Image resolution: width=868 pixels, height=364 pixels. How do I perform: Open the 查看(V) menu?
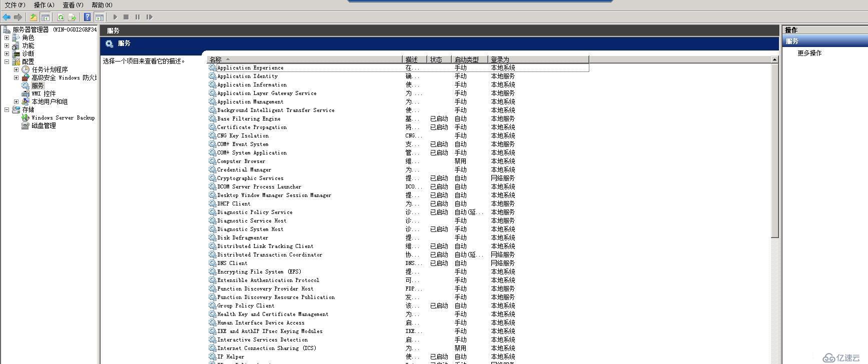[73, 5]
